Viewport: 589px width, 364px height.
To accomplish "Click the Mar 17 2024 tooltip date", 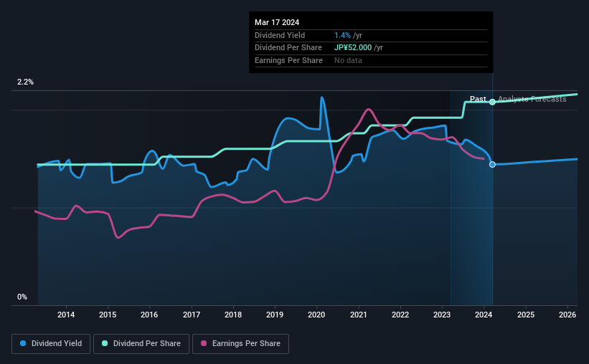I will (277, 22).
